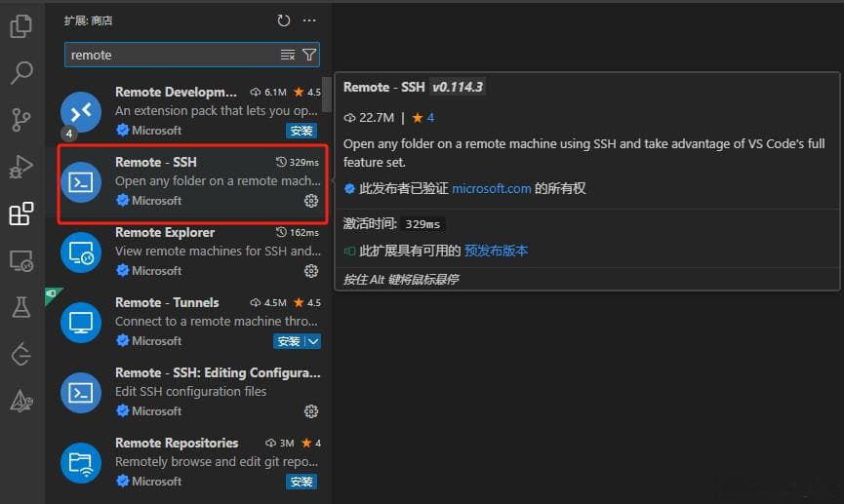The image size is (844, 504).
Task: Expand install options dropdown for Remote - Tunnels
Action: tap(313, 341)
